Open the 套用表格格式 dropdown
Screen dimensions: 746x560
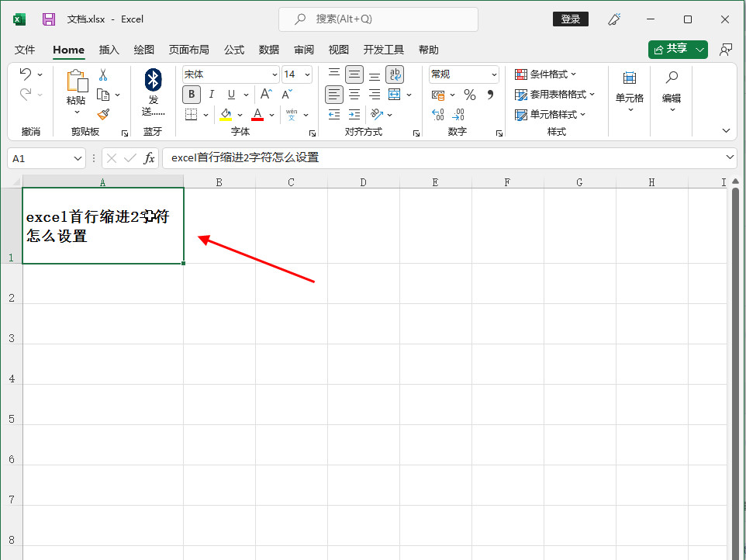click(554, 95)
